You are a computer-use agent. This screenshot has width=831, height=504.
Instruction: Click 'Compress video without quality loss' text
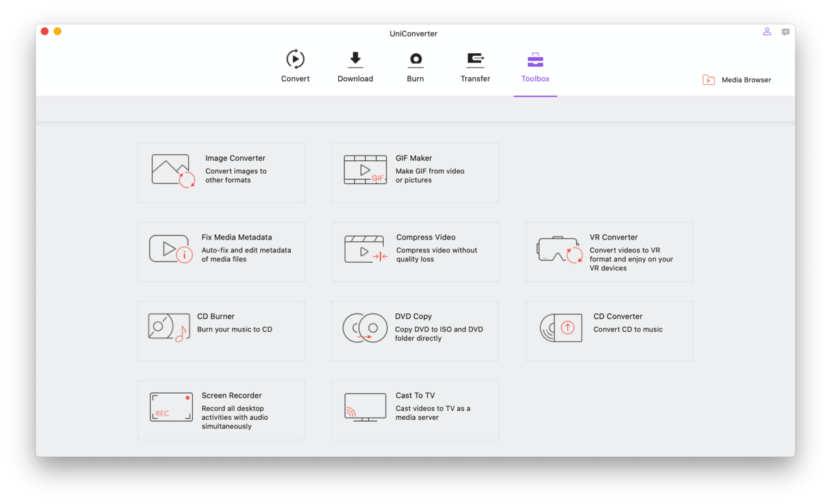(x=436, y=255)
